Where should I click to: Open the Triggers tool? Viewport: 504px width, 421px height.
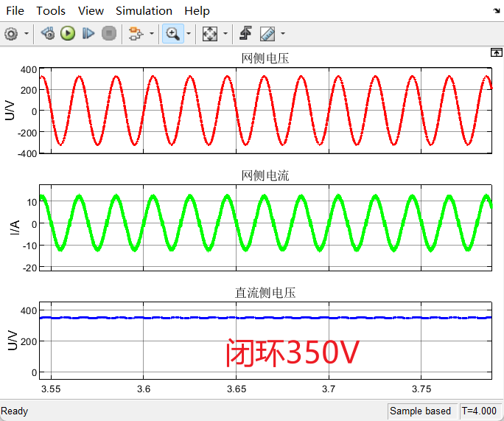(246, 33)
